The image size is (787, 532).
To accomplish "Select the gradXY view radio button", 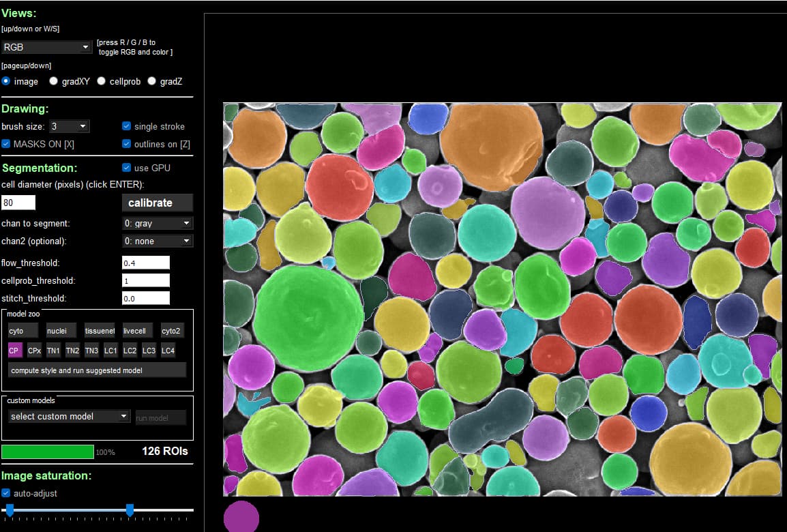I will pos(53,81).
